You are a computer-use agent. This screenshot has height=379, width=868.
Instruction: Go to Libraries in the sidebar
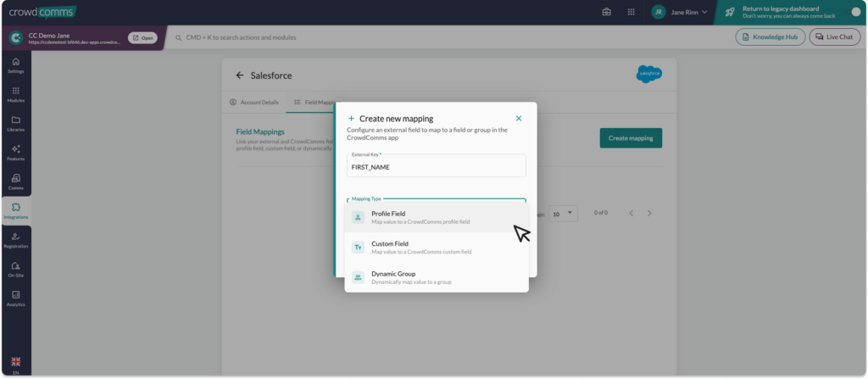tap(15, 123)
